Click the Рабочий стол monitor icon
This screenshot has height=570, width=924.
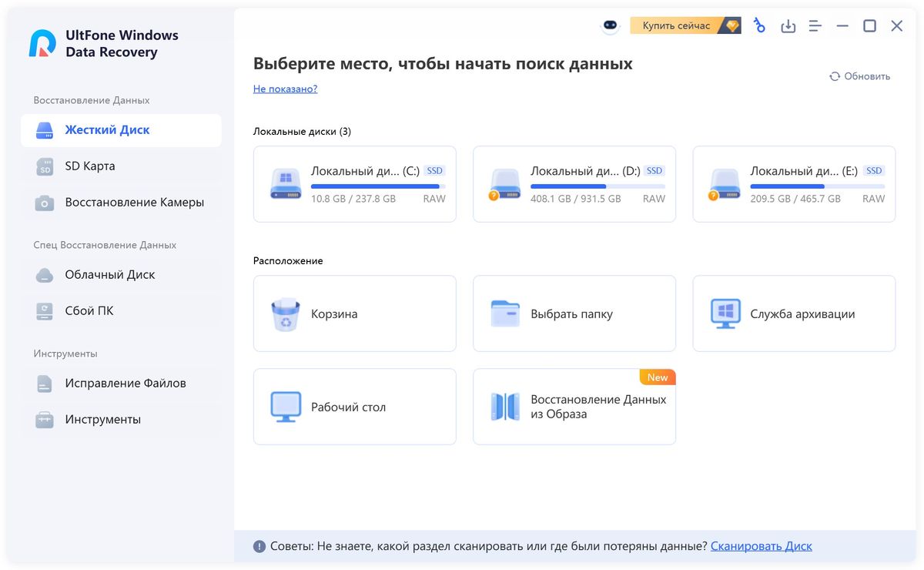click(286, 407)
